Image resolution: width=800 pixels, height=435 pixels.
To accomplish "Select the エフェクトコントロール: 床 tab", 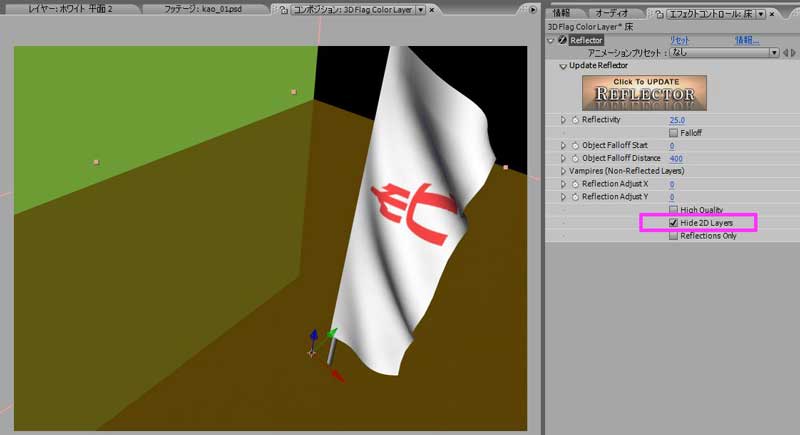I will [711, 14].
